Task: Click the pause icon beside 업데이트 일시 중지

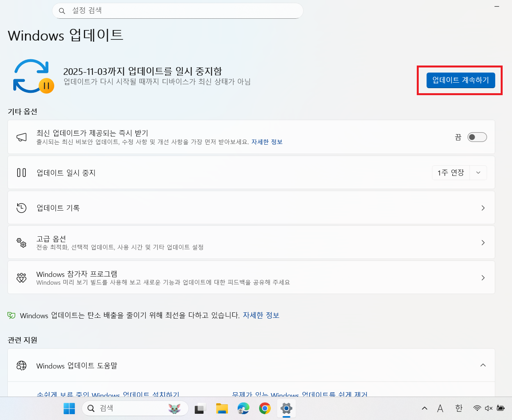Action: tap(21, 172)
